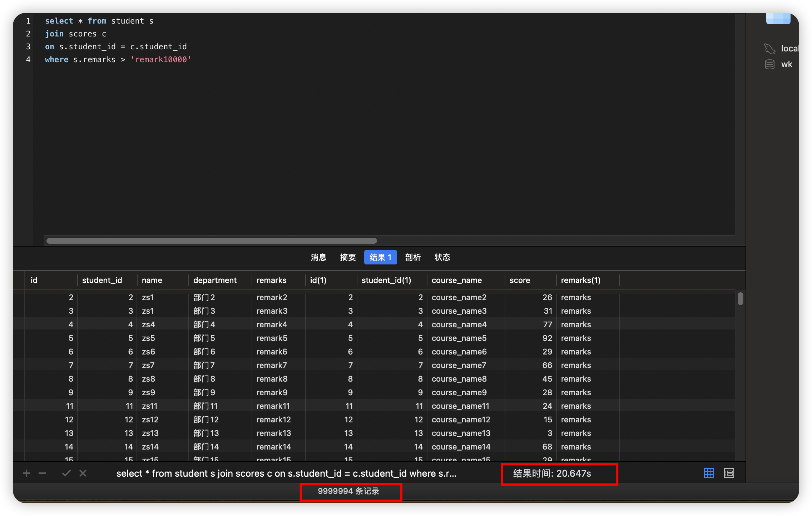The image size is (812, 516).
Task: Click the 'remark10000' string in the query
Action: click(161, 60)
